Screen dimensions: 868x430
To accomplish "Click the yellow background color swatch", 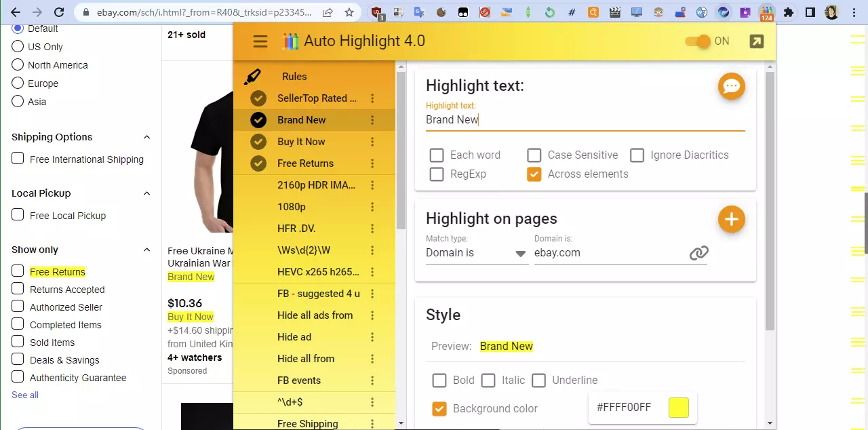I will click(679, 408).
